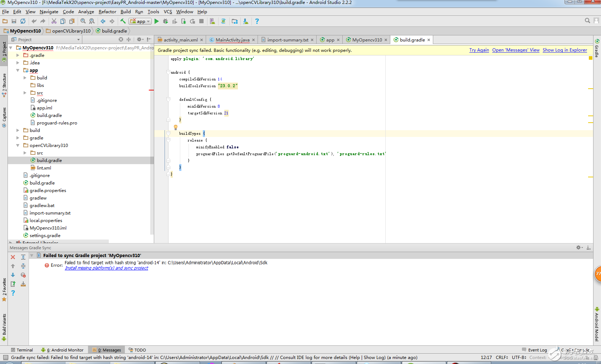Click the Save All disk icon
The image size is (601, 364).
[x=14, y=21]
